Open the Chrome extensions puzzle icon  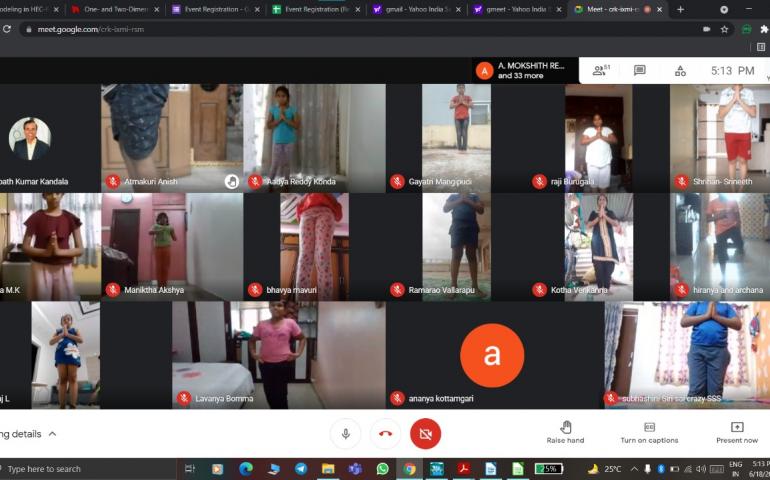(764, 29)
